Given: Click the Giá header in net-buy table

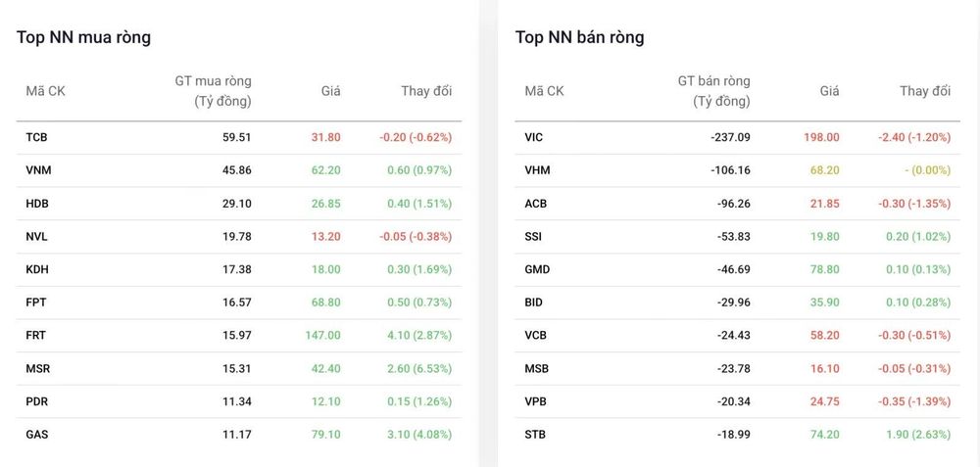Looking at the screenshot, I should click(330, 91).
